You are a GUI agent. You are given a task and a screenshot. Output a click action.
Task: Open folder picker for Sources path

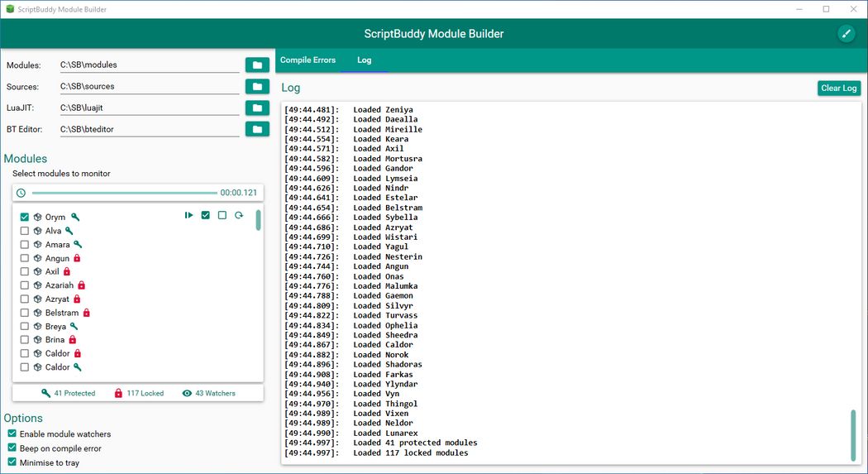coord(257,86)
